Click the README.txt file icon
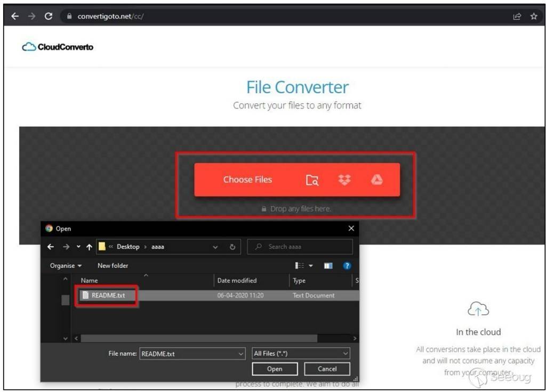The height and width of the screenshot is (392, 546). tap(85, 295)
